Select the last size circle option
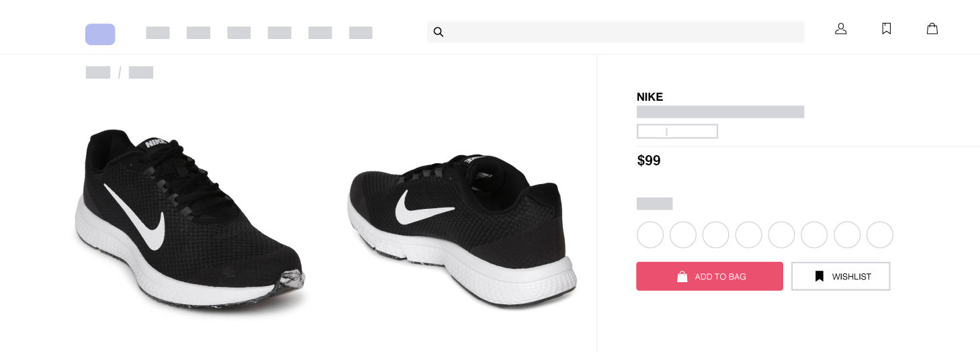 880,235
